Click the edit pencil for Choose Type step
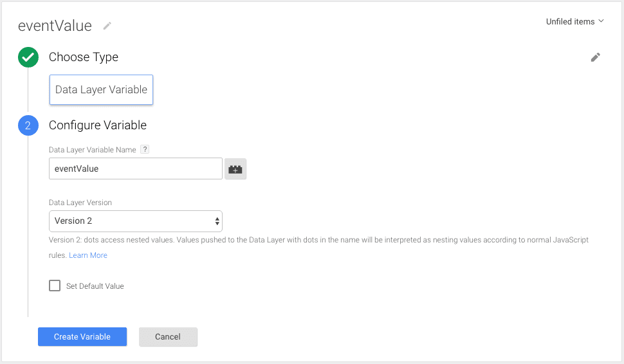This screenshot has width=624, height=364. tap(595, 57)
